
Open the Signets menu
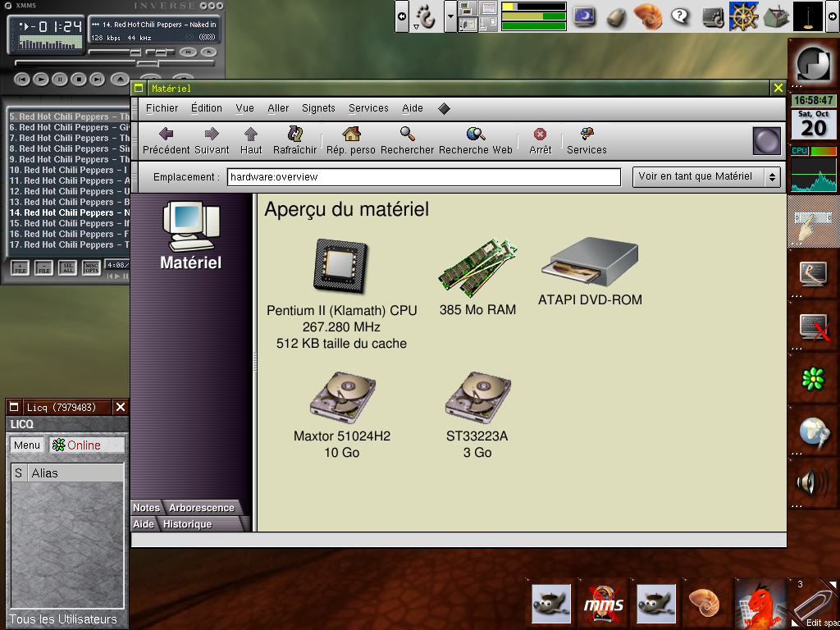pyautogui.click(x=318, y=108)
